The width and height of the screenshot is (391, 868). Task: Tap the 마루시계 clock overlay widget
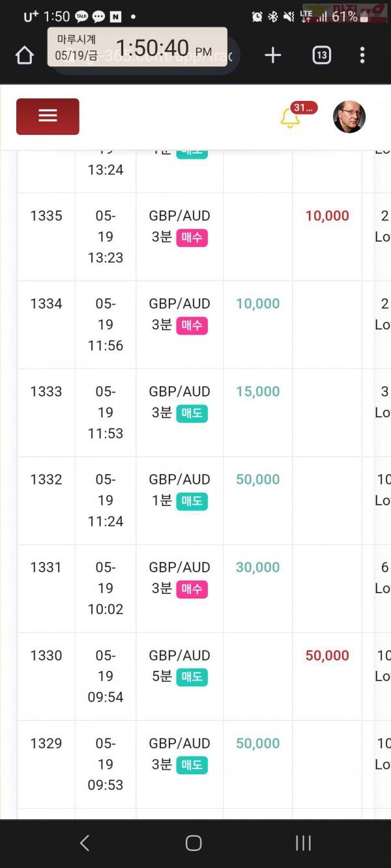point(137,47)
